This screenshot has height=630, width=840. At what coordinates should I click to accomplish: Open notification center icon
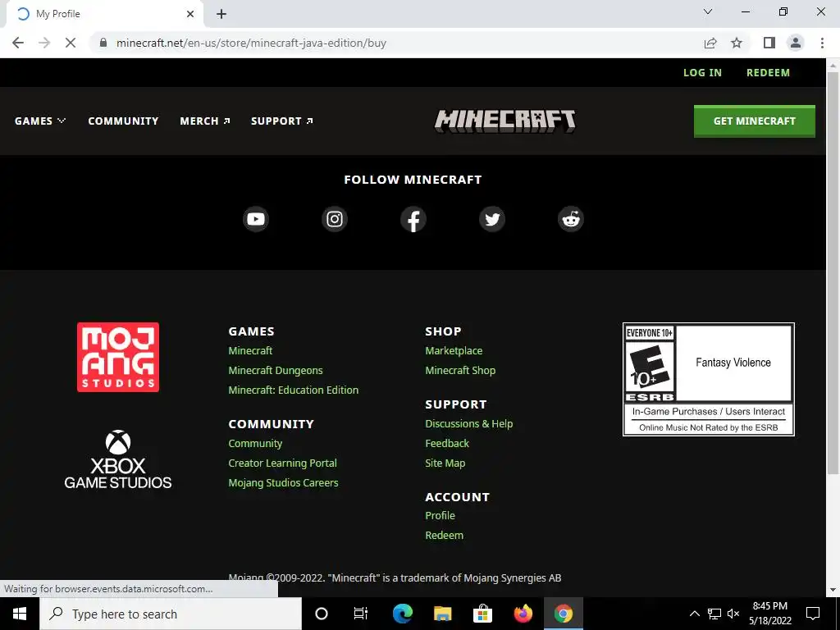click(x=813, y=614)
